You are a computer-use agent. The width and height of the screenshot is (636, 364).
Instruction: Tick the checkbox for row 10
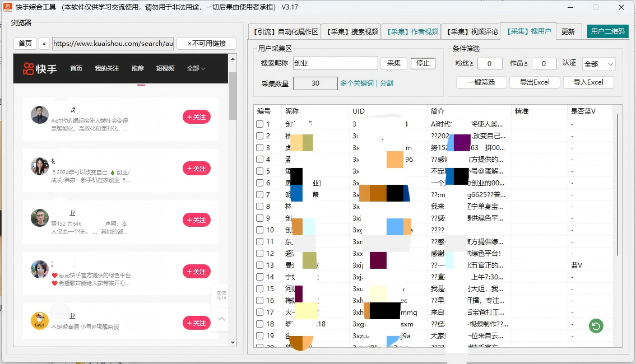click(x=259, y=230)
